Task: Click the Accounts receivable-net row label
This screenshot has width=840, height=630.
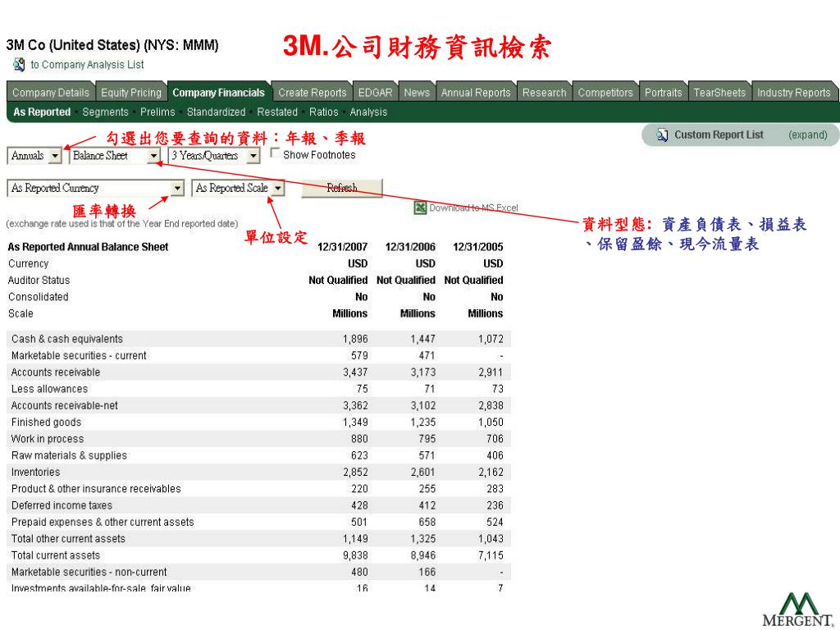Action: 64,405
